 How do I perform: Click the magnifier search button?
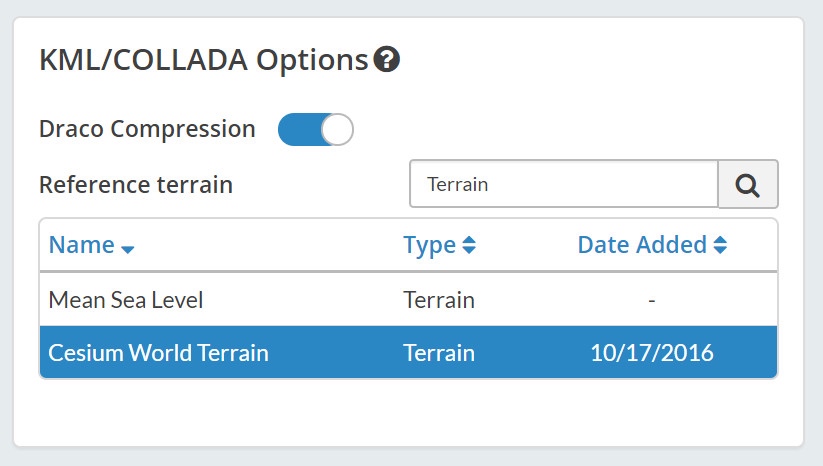(x=747, y=184)
